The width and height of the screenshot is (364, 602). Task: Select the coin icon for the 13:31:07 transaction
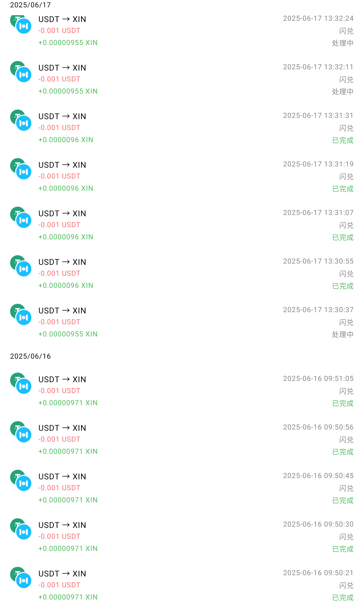click(x=21, y=218)
